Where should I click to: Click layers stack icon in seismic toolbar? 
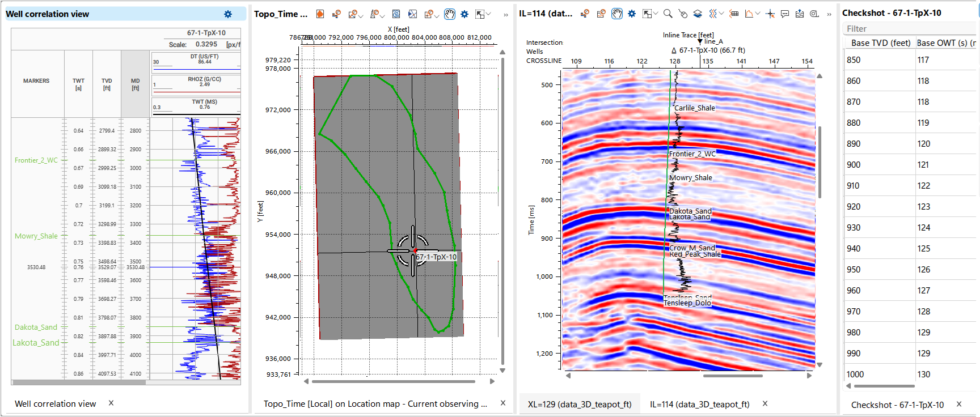[698, 14]
